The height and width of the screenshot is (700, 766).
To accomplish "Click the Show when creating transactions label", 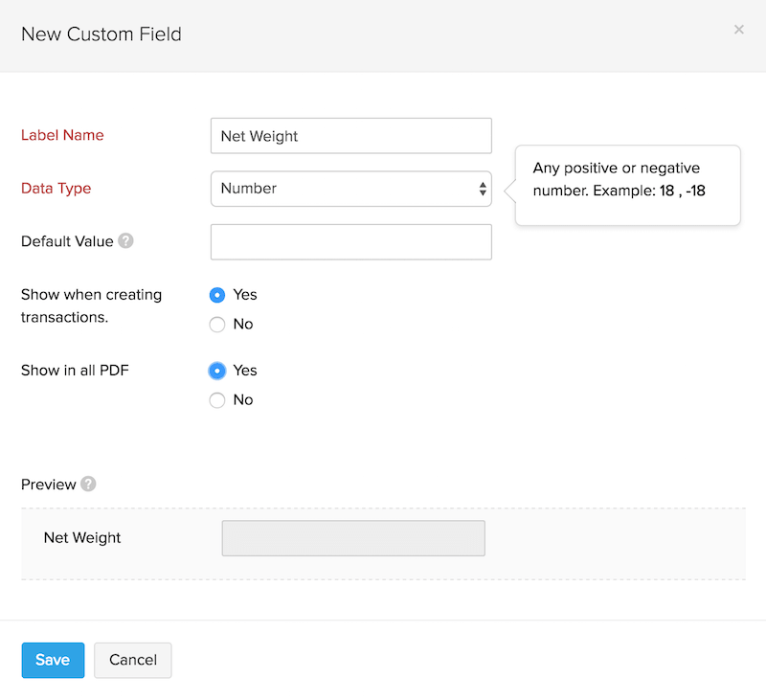I will click(91, 305).
